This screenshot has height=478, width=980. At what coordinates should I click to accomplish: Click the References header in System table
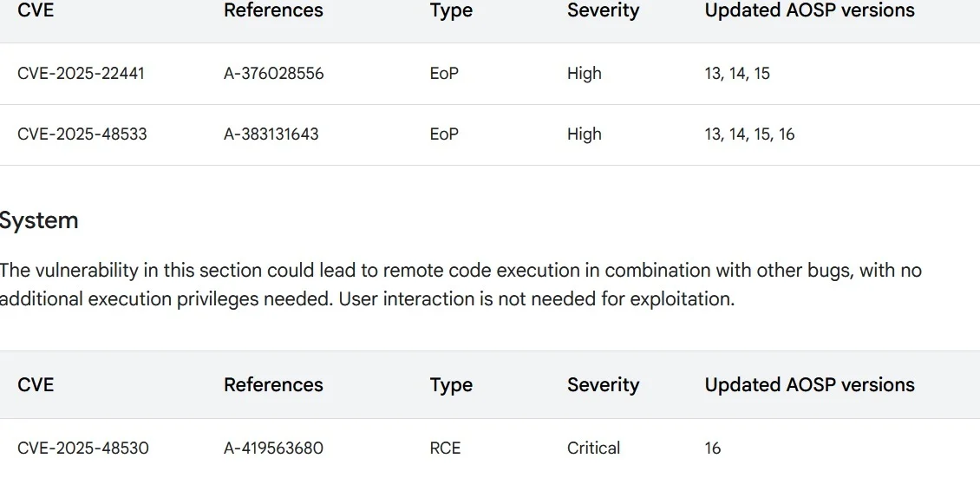click(273, 385)
